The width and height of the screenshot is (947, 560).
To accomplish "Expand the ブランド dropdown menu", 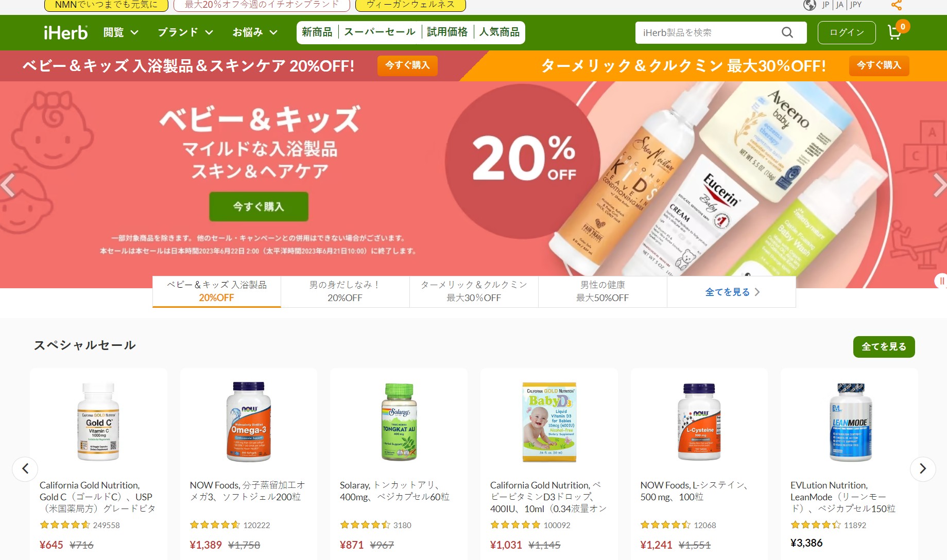I will pyautogui.click(x=185, y=32).
